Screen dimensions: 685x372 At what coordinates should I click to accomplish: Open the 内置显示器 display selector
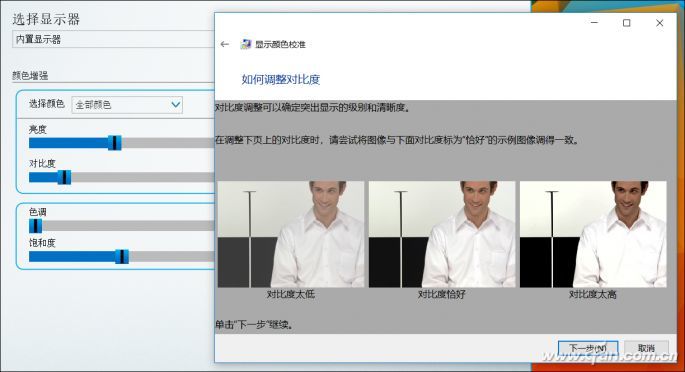[x=114, y=39]
